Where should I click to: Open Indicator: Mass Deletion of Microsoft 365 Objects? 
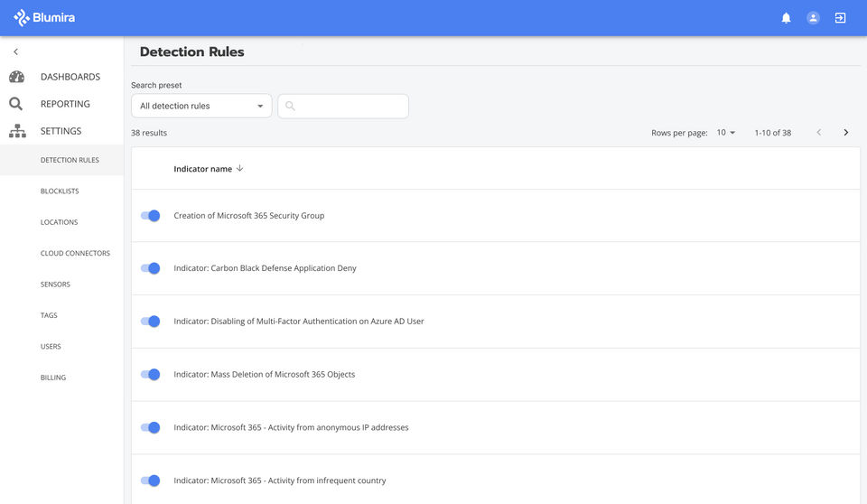click(265, 374)
